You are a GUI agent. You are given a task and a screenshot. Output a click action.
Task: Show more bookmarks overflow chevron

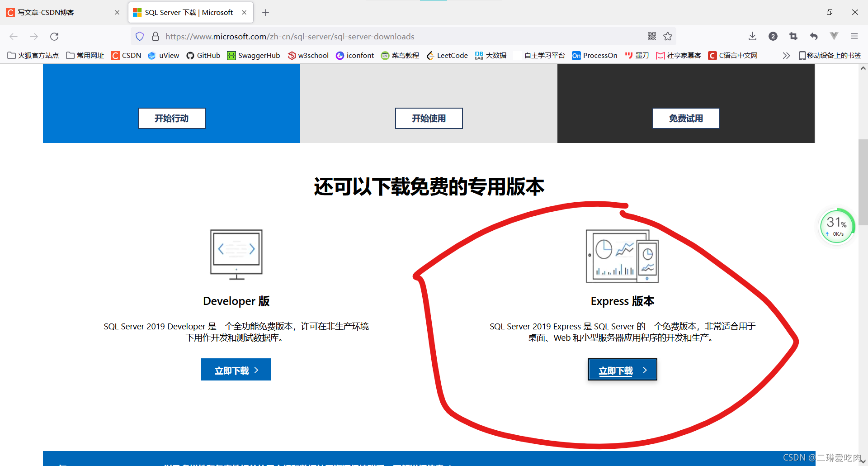click(x=786, y=56)
